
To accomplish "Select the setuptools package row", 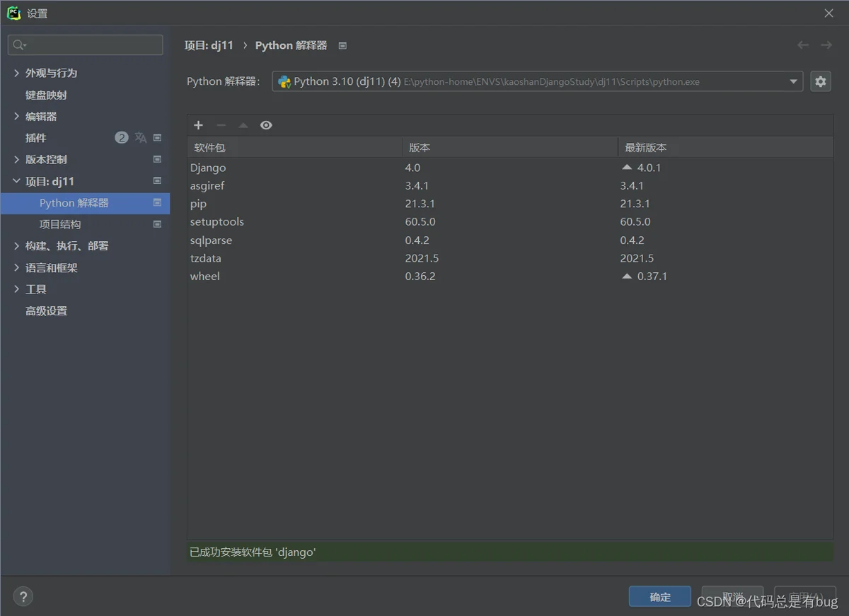I will click(x=510, y=221).
